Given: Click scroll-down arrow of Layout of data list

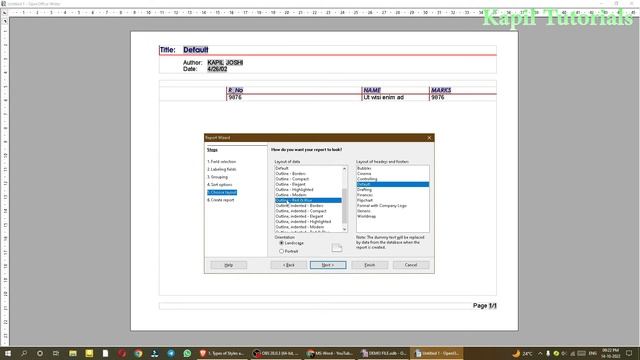Looking at the screenshot, I should [x=344, y=229].
